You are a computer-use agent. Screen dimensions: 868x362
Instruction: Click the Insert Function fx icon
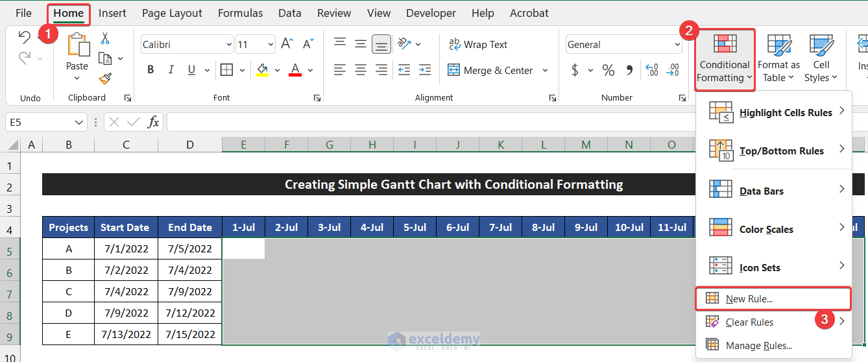coord(153,122)
